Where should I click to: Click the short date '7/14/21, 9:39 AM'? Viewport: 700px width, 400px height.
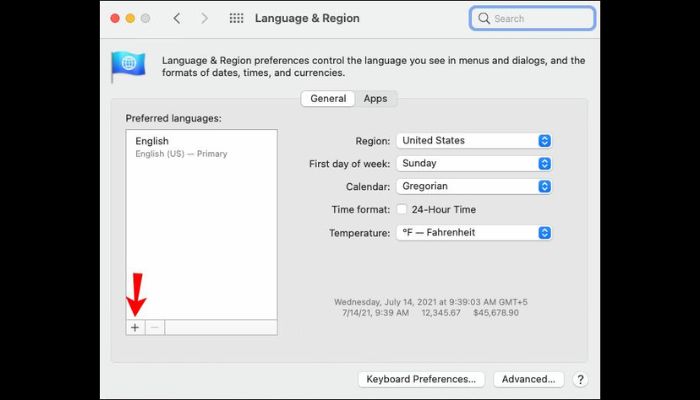[x=375, y=313]
